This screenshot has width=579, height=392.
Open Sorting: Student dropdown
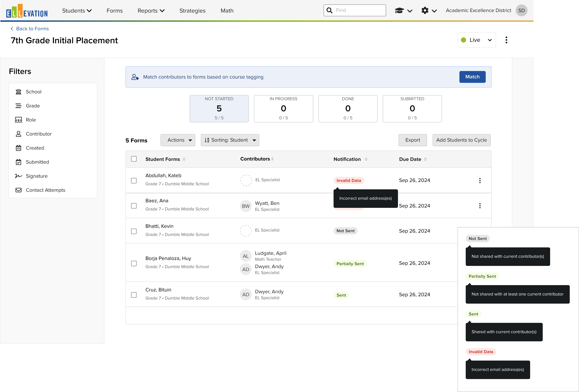tap(230, 140)
